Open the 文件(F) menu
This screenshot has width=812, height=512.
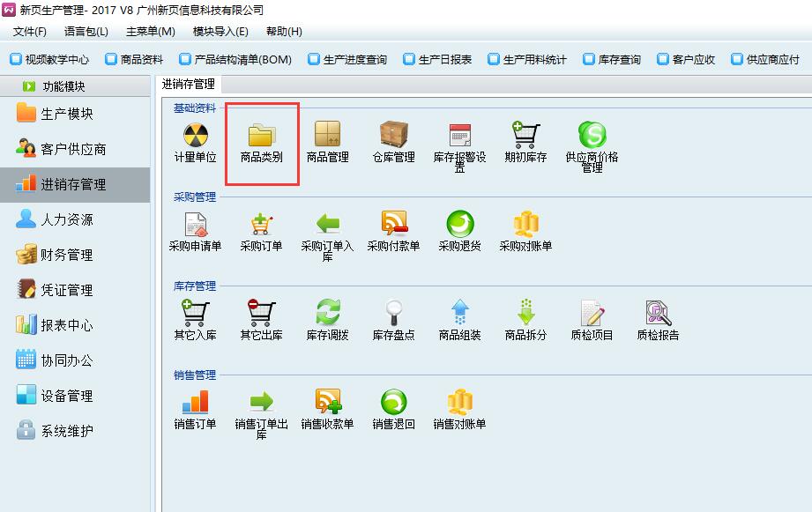(30, 32)
